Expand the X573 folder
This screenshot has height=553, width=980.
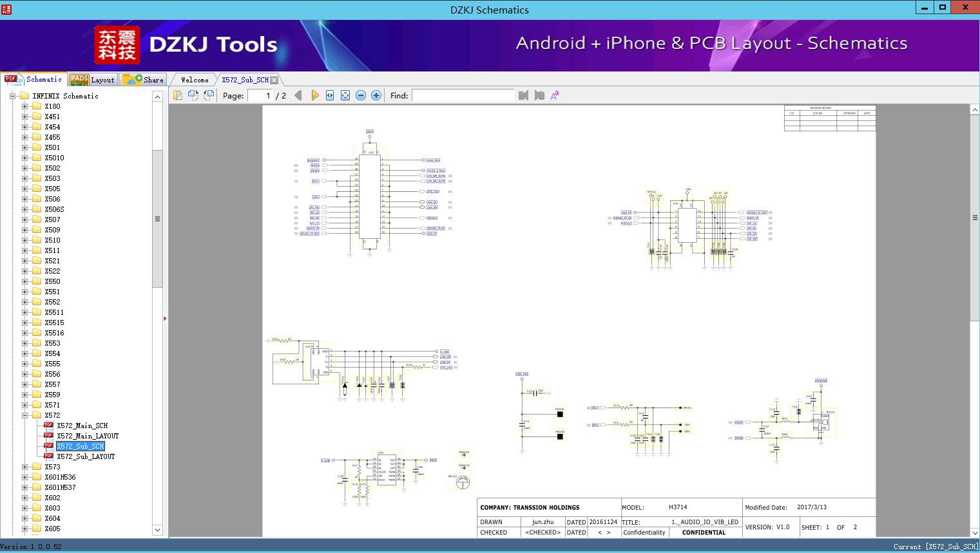pos(24,467)
